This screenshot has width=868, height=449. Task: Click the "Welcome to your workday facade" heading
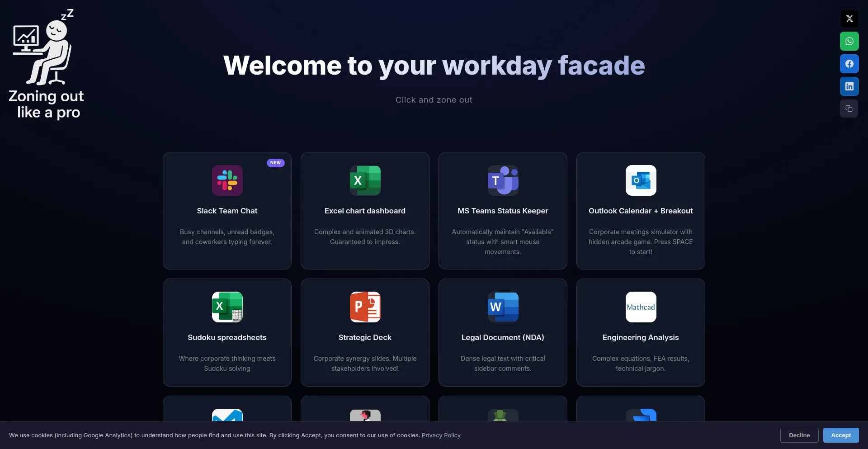[434, 66]
